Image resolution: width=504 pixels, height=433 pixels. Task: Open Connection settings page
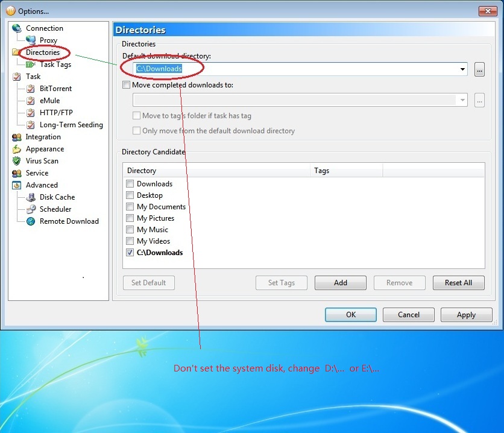45,28
